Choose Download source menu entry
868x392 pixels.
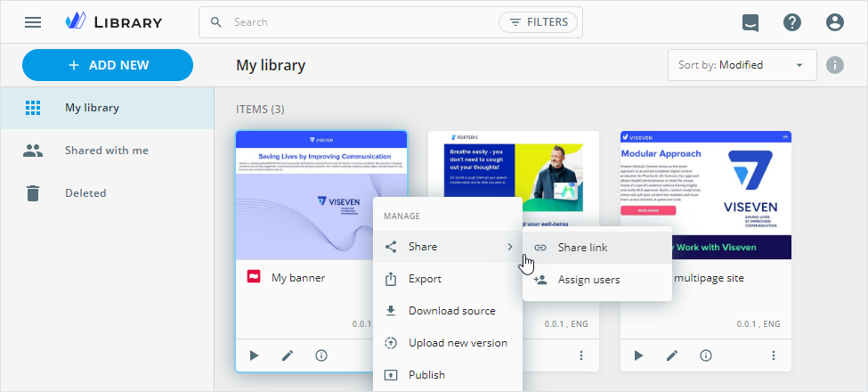[451, 311]
